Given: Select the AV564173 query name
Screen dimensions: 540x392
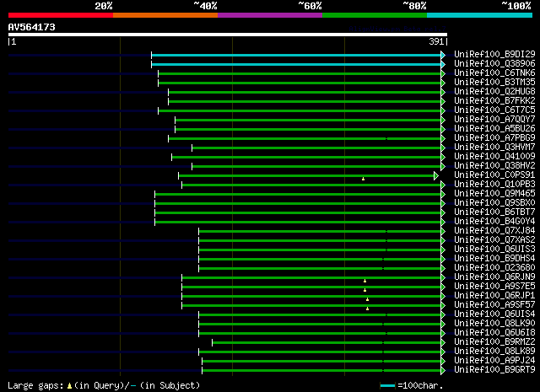Looking at the screenshot, I should pyautogui.click(x=32, y=27).
